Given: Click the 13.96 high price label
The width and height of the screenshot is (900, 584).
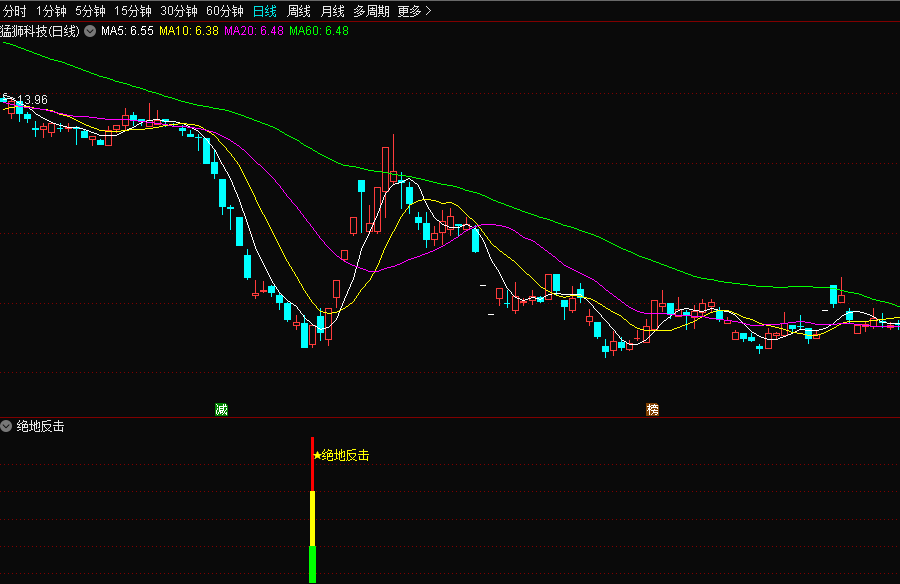Looking at the screenshot, I should tap(33, 100).
